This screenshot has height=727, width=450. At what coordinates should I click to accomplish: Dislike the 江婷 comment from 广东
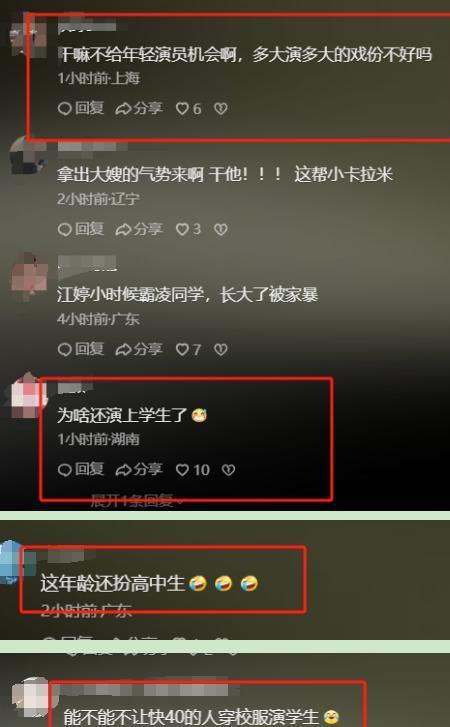pos(221,349)
